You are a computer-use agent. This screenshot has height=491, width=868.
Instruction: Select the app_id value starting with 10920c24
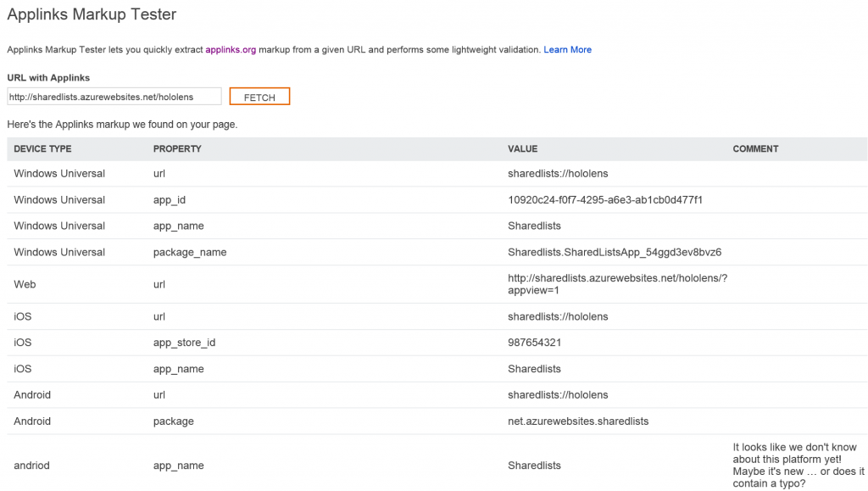pos(604,200)
